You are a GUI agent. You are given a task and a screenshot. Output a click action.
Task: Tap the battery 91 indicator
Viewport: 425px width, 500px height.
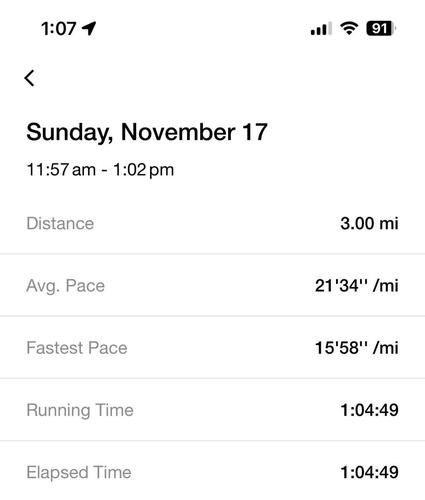click(381, 28)
